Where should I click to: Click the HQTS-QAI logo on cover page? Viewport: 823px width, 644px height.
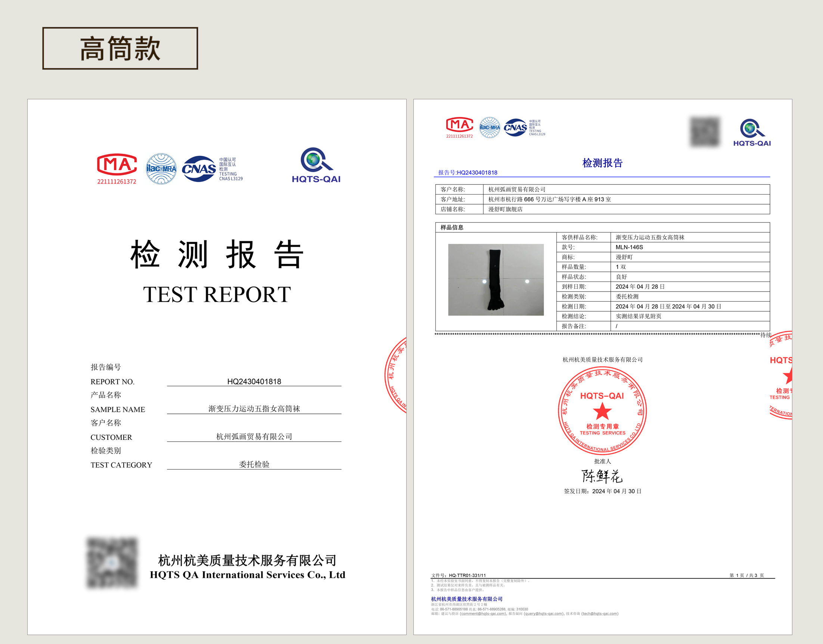pyautogui.click(x=316, y=165)
